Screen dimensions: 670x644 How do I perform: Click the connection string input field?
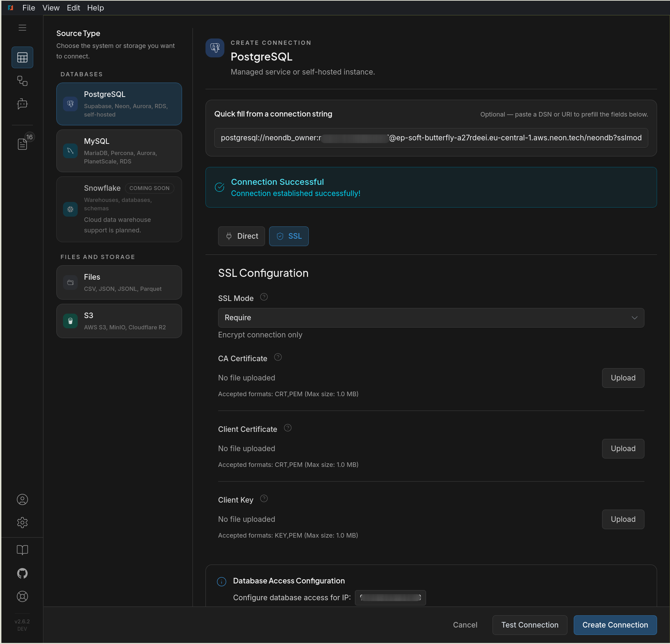point(431,138)
